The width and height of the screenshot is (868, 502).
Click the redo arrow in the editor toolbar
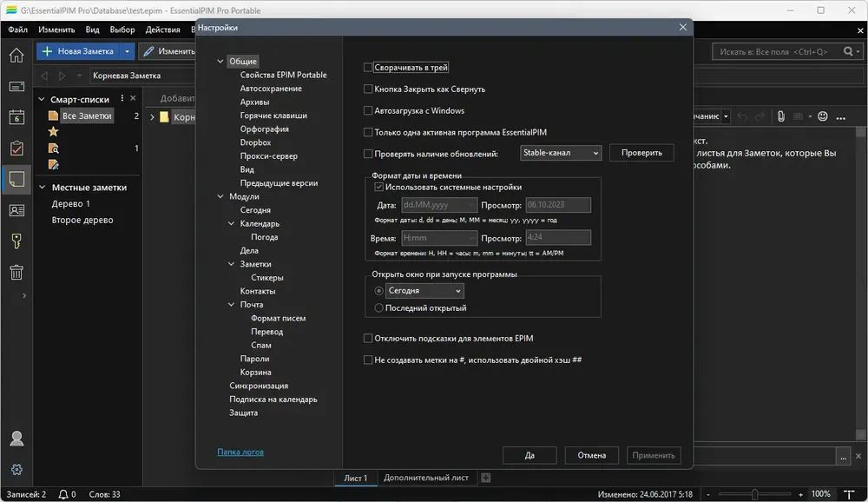point(760,116)
